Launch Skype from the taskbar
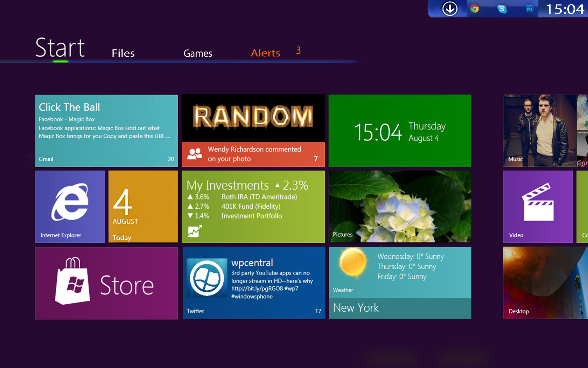 [502, 8]
